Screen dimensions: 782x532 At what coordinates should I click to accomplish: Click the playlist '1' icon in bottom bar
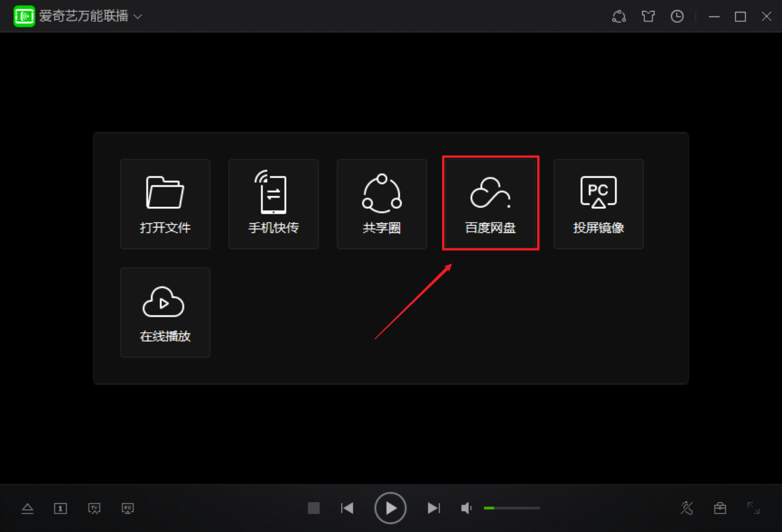click(61, 509)
